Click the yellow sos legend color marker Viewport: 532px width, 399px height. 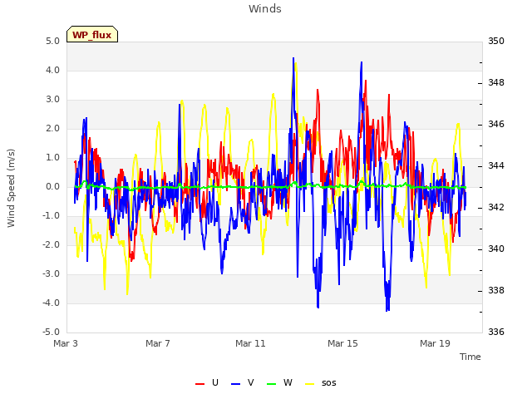pos(310,384)
